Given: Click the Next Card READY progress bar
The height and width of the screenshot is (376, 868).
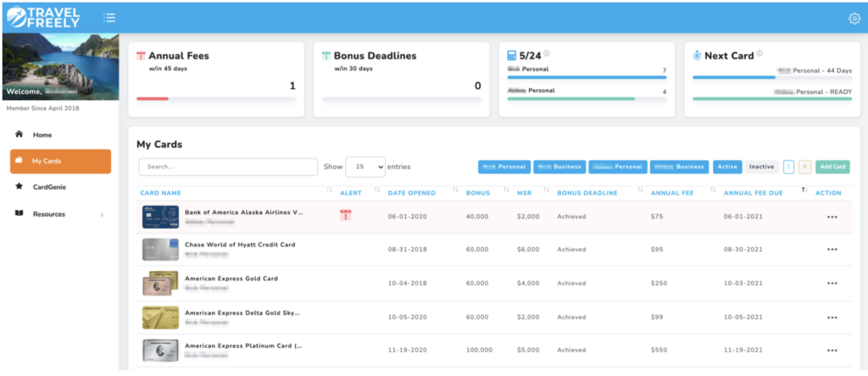Looking at the screenshot, I should point(772,99).
